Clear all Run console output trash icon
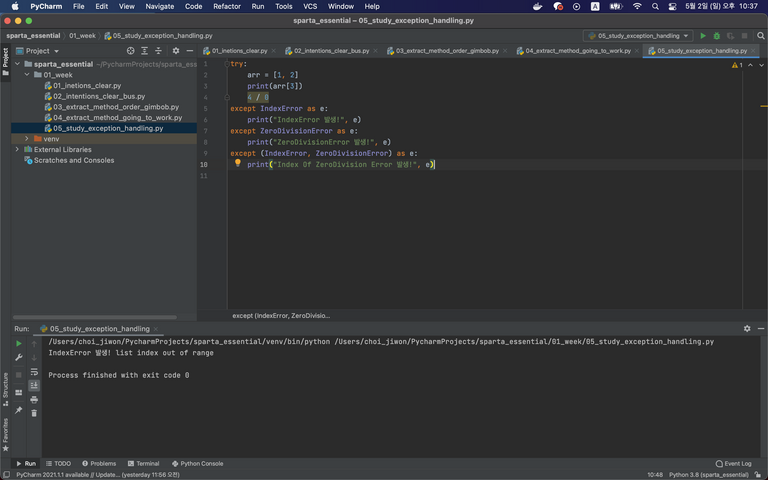Image resolution: width=768 pixels, height=480 pixels. point(34,413)
